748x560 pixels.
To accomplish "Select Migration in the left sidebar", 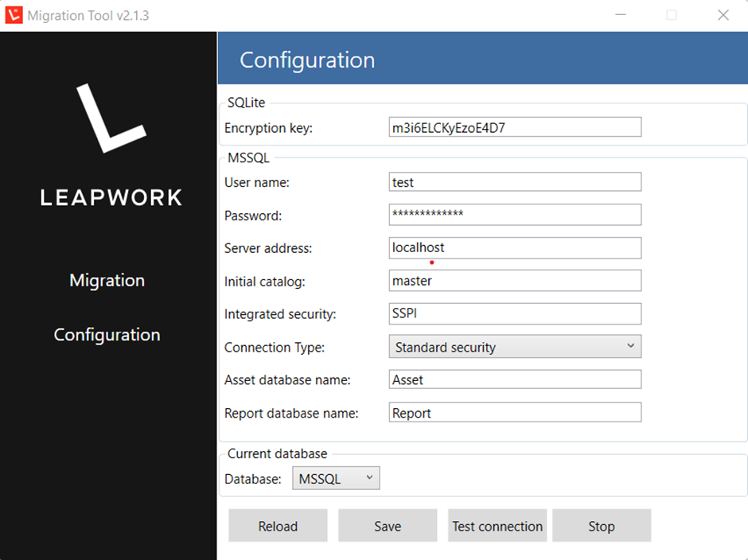I will (x=107, y=280).
